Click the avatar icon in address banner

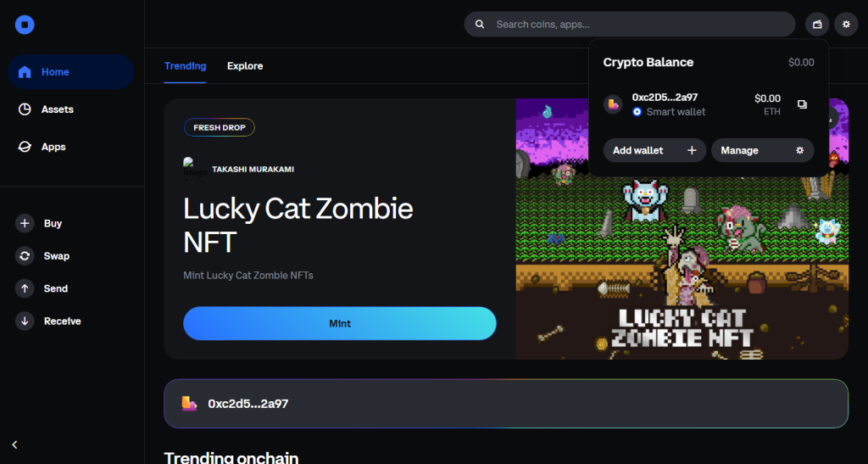pyautogui.click(x=189, y=404)
